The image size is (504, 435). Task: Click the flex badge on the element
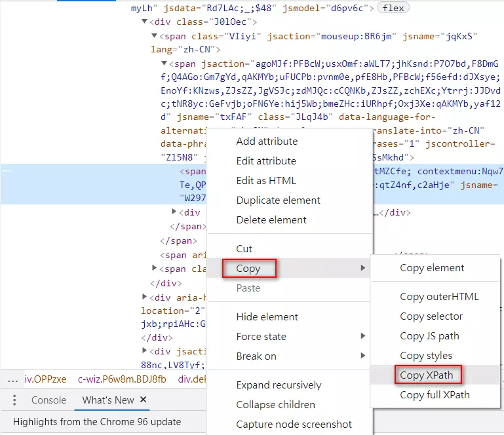tap(393, 8)
